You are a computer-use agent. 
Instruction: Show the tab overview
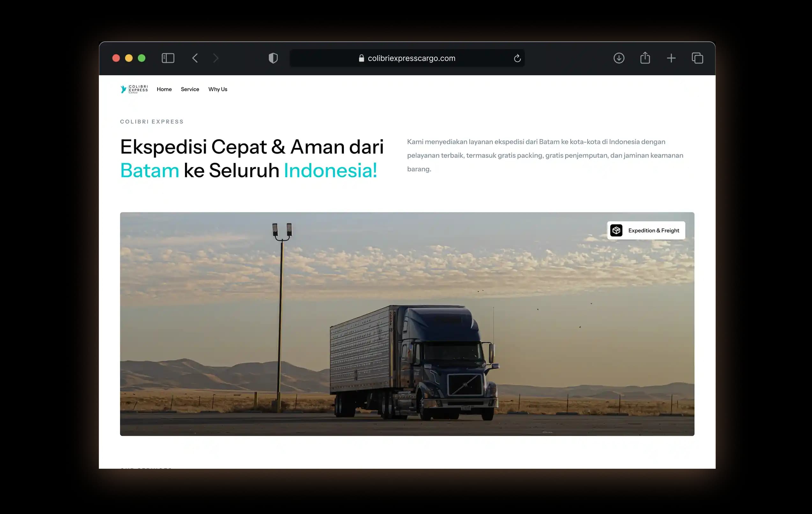(698, 58)
